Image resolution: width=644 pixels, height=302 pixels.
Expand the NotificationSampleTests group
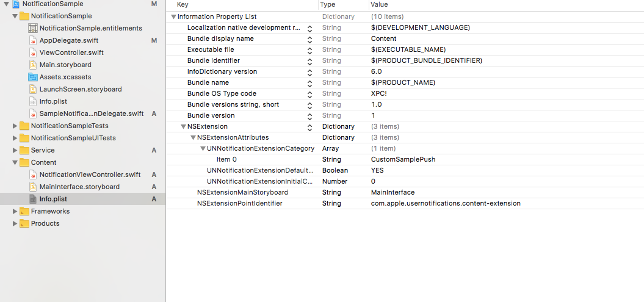15,126
